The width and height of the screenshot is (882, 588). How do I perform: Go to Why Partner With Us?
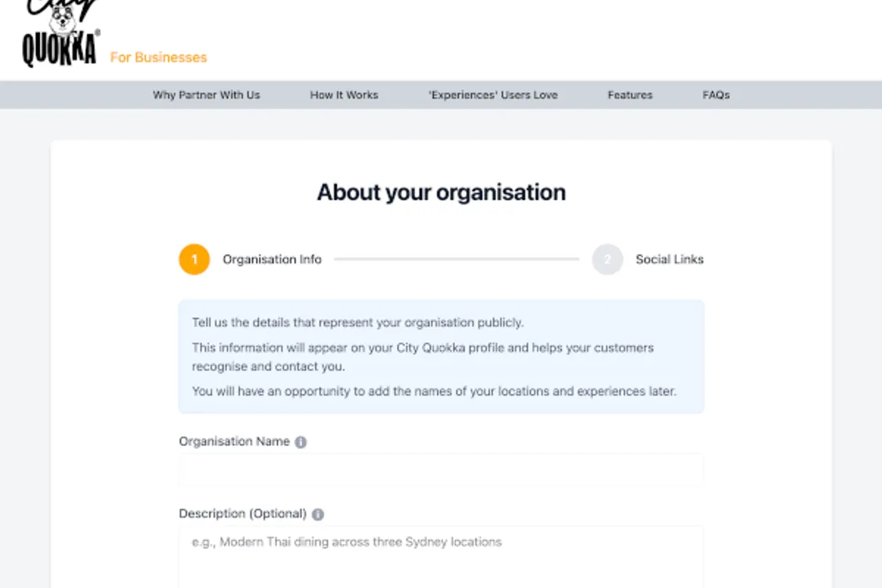(x=206, y=95)
